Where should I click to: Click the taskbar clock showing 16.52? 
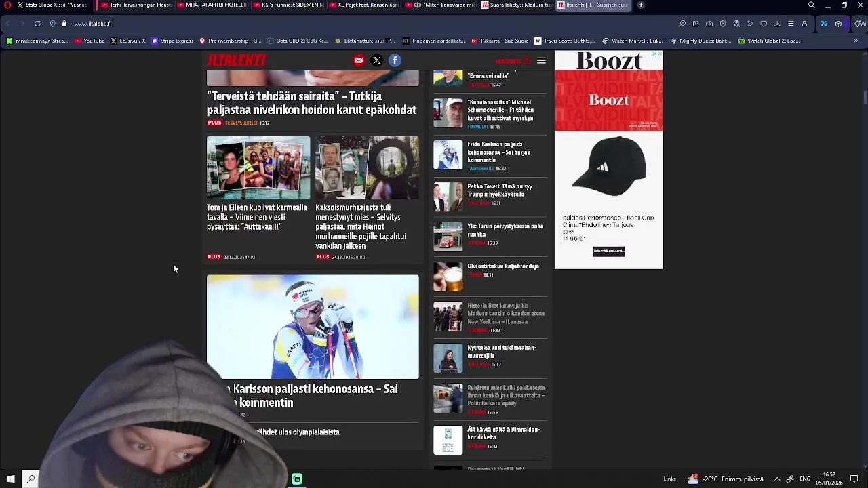[829, 479]
